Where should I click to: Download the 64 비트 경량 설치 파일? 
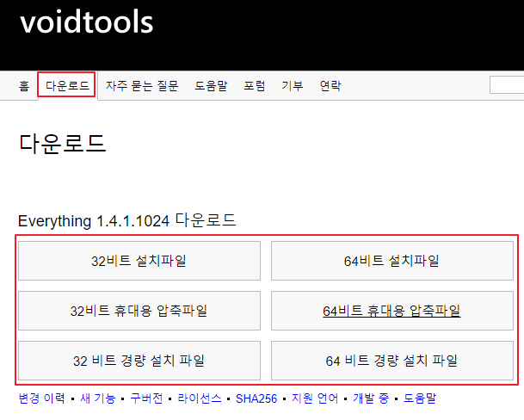[x=392, y=361]
